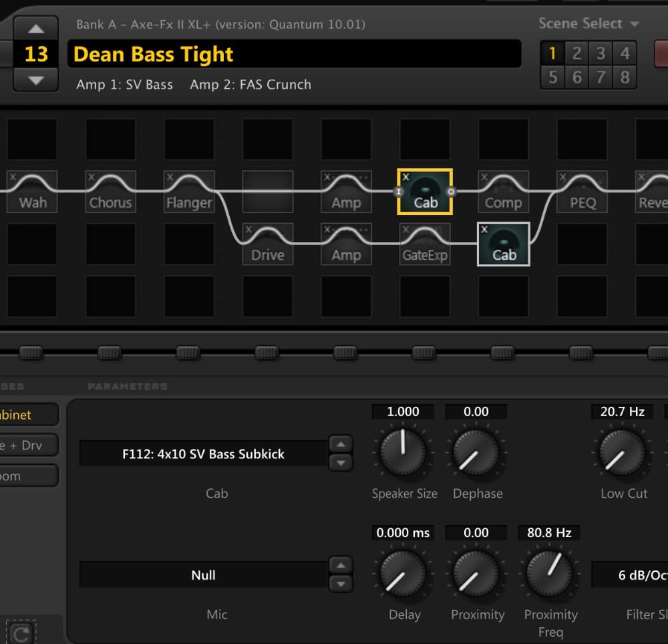Click the output connector on yellow Cab block
The width and height of the screenshot is (668, 644).
click(x=451, y=192)
